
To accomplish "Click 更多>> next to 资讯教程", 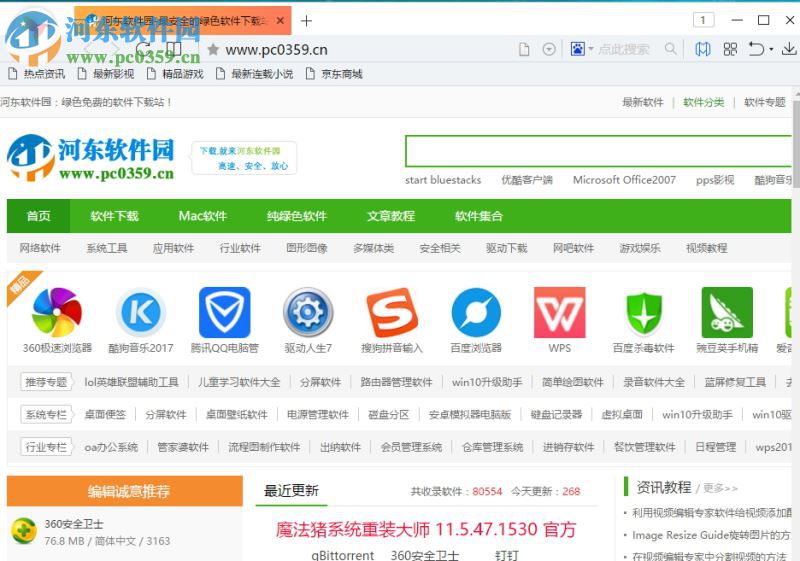I will point(720,488).
